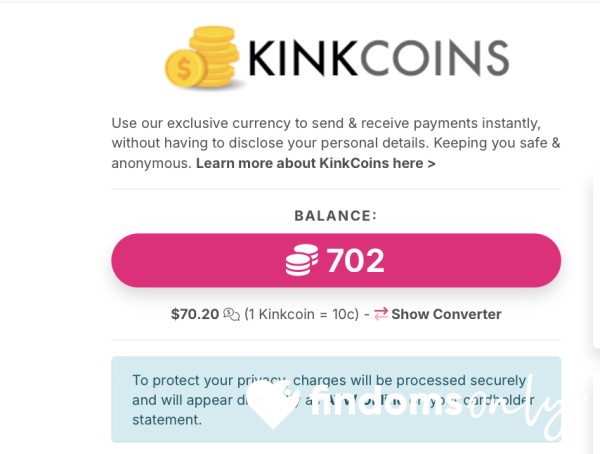Click the blue privacy notice box

336,399
